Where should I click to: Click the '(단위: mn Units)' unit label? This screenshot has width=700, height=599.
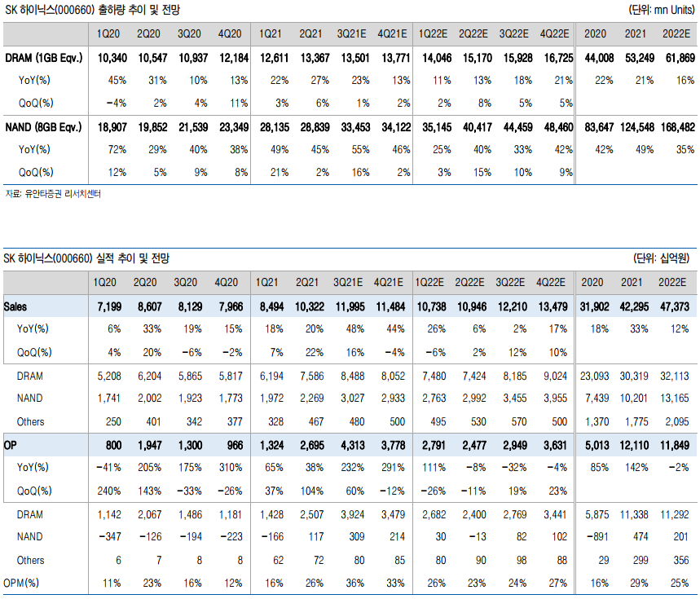[x=662, y=10]
